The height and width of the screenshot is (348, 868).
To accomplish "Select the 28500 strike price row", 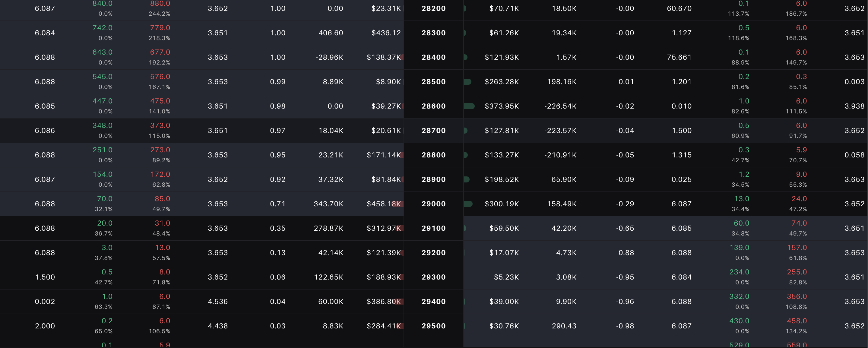I will (x=434, y=81).
